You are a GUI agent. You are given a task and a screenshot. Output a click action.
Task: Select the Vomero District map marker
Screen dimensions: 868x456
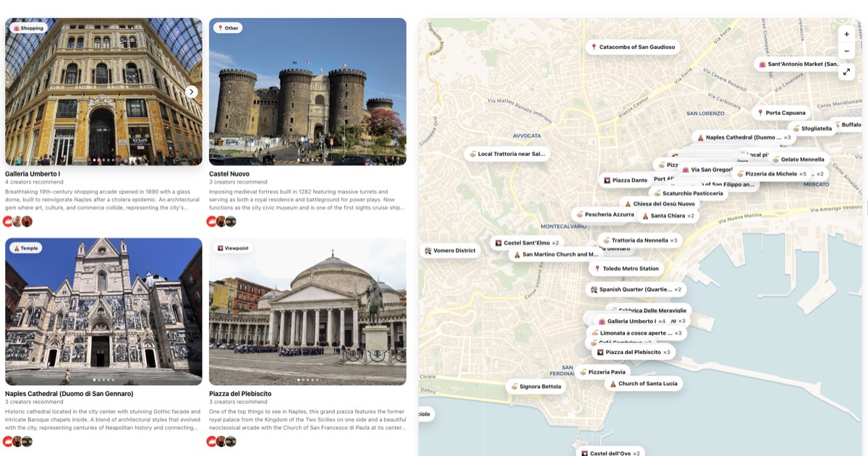450,251
